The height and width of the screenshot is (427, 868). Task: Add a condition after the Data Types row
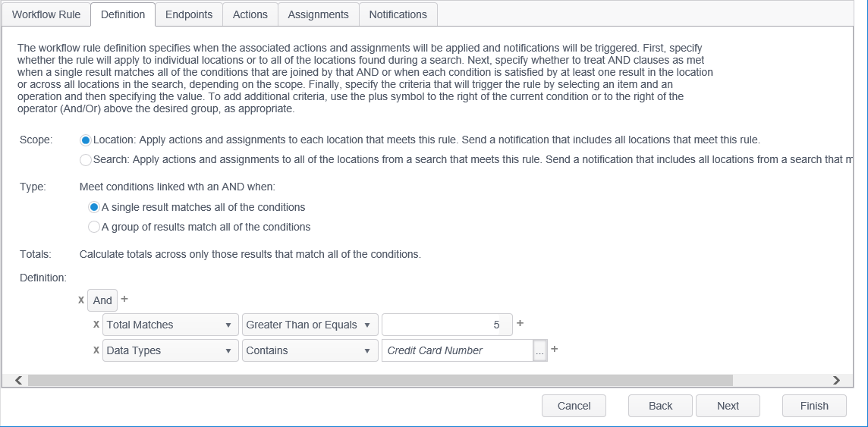pyautogui.click(x=554, y=350)
